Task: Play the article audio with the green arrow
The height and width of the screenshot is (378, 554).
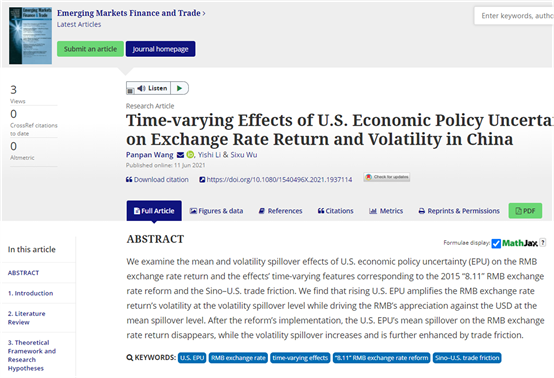Action: click(179, 88)
